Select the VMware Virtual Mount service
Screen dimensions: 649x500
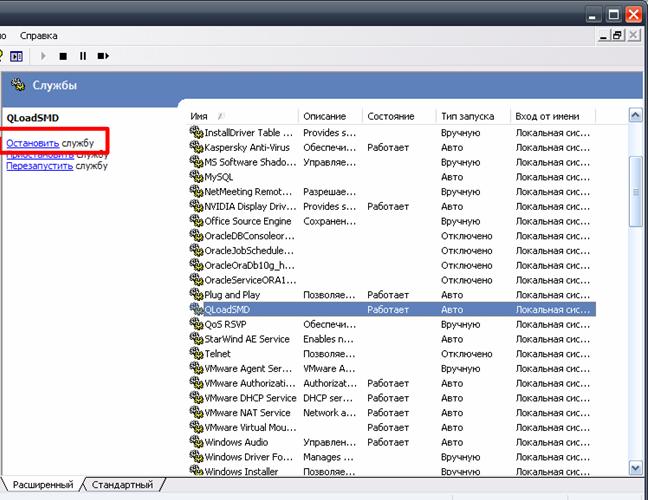pos(392,427)
